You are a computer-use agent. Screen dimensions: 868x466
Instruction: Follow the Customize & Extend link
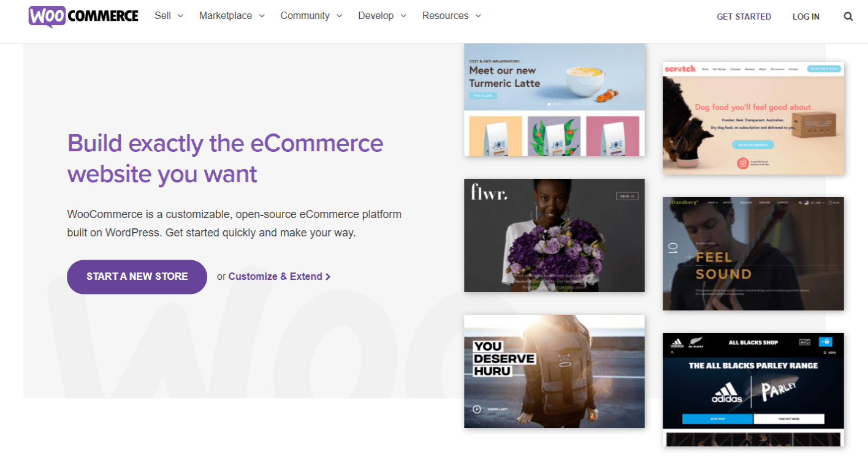(x=275, y=277)
